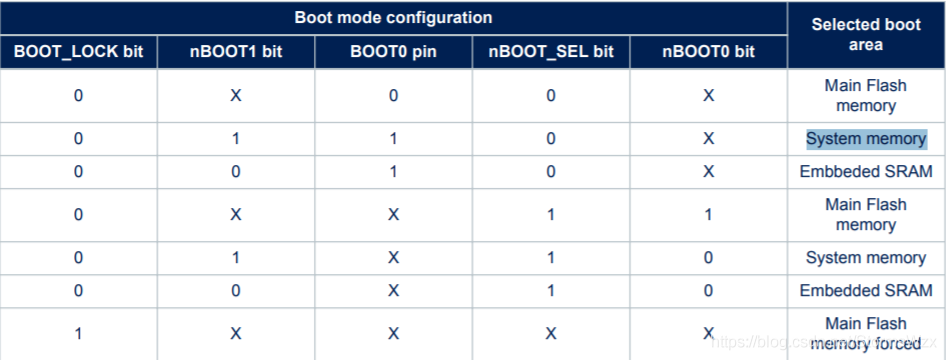Click the misspelled Embbeded SRAM cell
This screenshot has height=360, width=946.
click(x=866, y=171)
